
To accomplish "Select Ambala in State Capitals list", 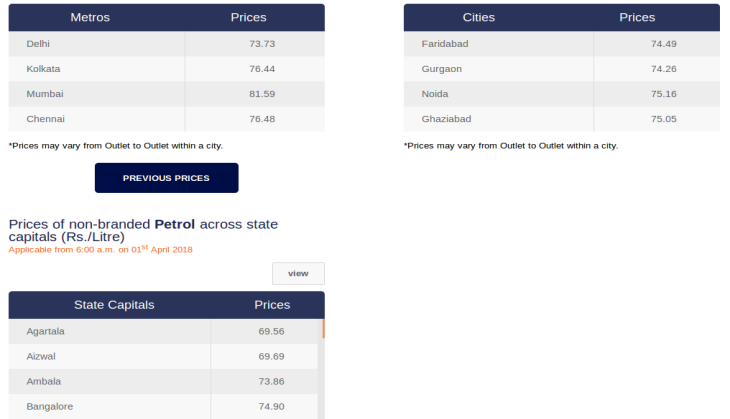I will coord(44,382).
